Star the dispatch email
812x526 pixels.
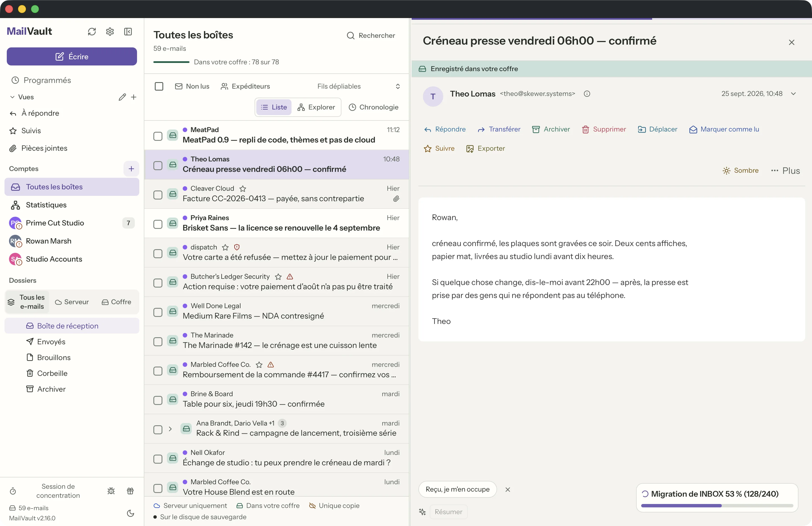(x=225, y=247)
